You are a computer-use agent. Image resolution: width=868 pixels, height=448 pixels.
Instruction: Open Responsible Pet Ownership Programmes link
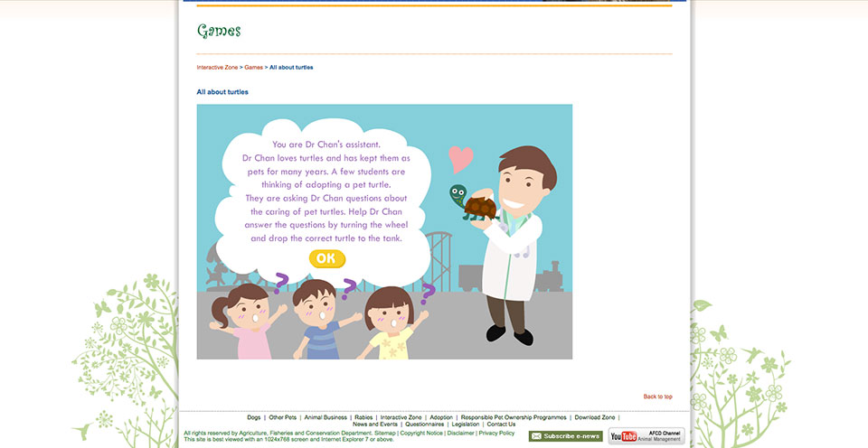click(x=514, y=417)
